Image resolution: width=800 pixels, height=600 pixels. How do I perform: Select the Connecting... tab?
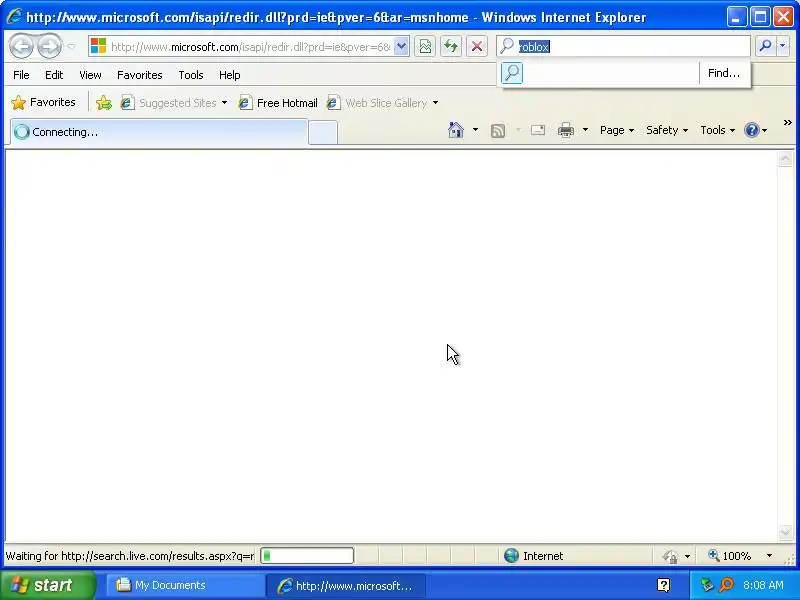point(159,132)
